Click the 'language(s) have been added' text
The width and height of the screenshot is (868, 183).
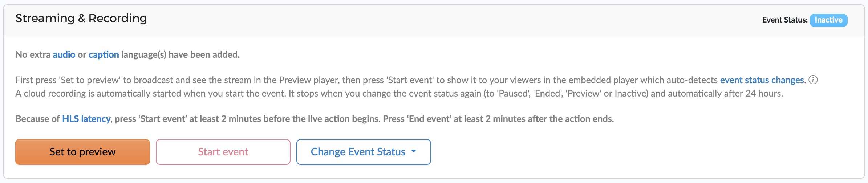click(181, 55)
